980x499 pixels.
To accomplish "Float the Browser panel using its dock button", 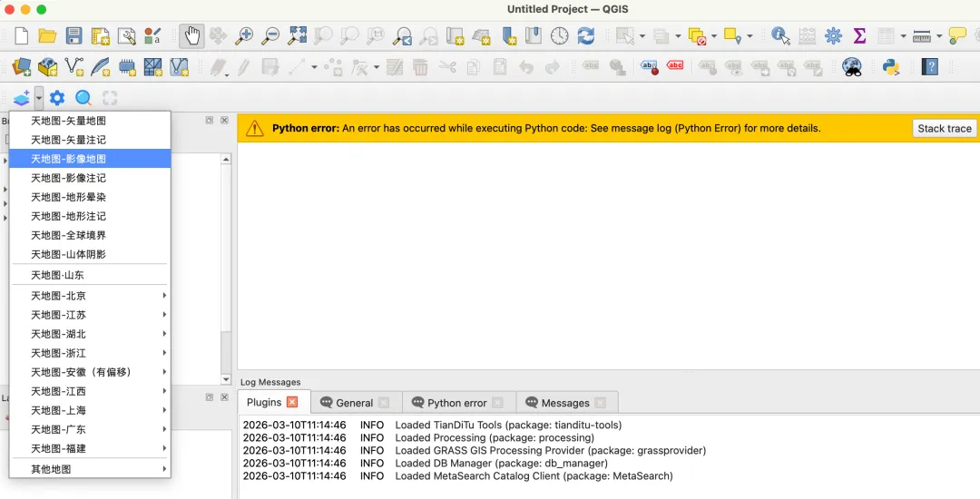I will point(210,120).
